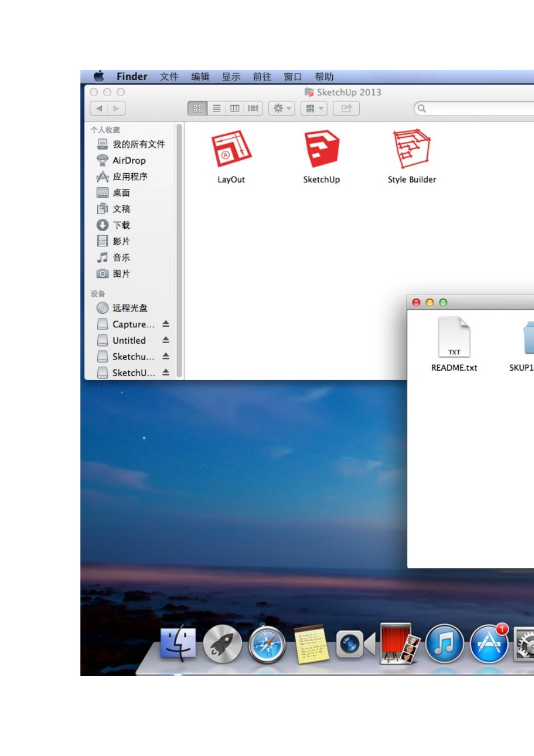Open Launchpad rocket icon in Dock
The image size is (534, 756).
click(x=223, y=645)
